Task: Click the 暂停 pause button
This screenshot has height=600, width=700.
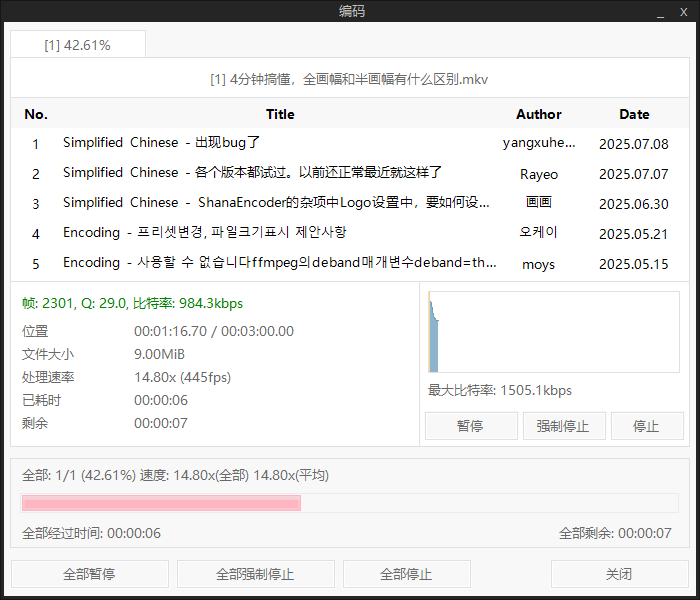Action: (x=470, y=426)
